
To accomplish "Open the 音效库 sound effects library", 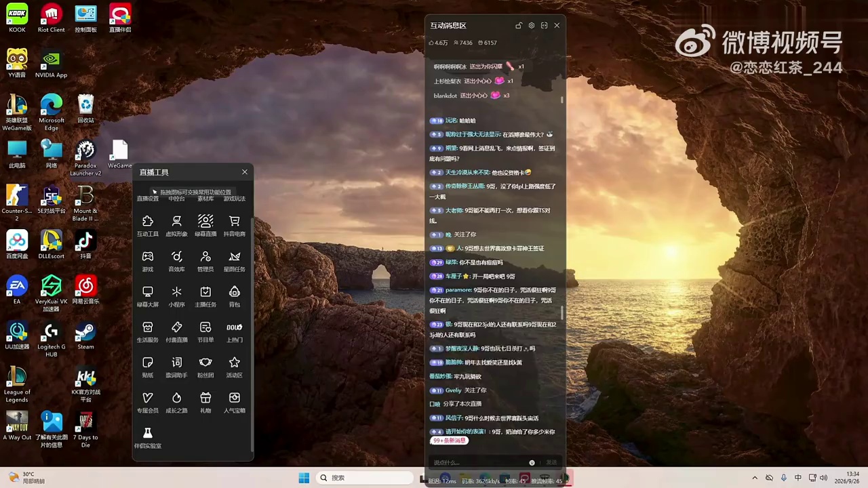I will [176, 261].
